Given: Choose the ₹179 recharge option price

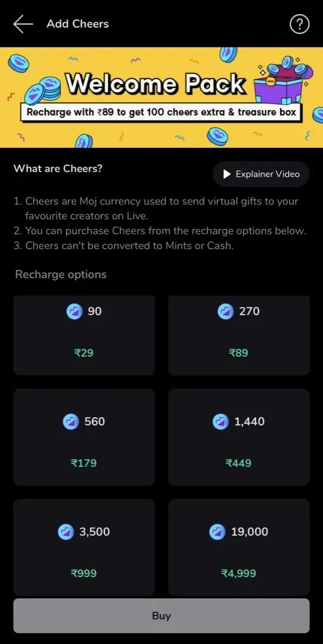Looking at the screenshot, I should pyautogui.click(x=84, y=463).
